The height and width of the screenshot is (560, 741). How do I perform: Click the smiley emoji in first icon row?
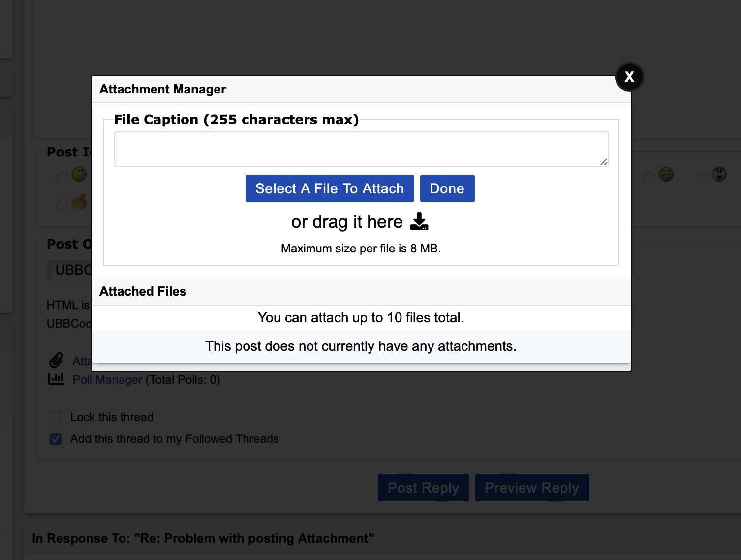tap(79, 174)
